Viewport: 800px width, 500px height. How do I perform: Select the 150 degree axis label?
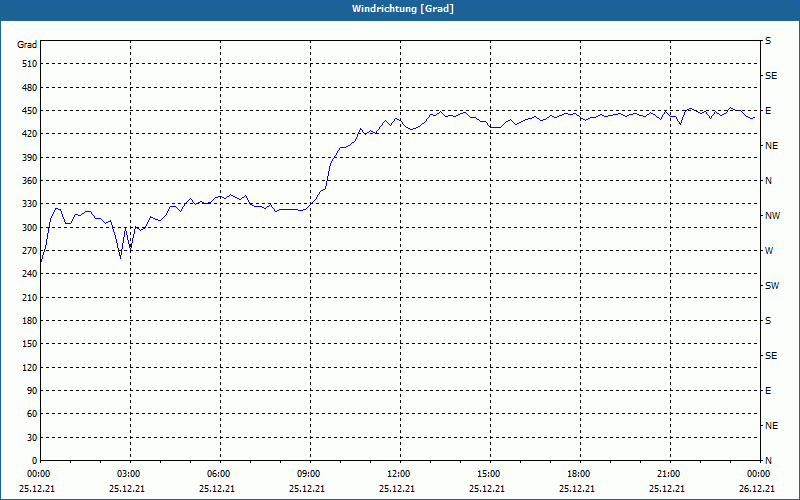click(30, 344)
